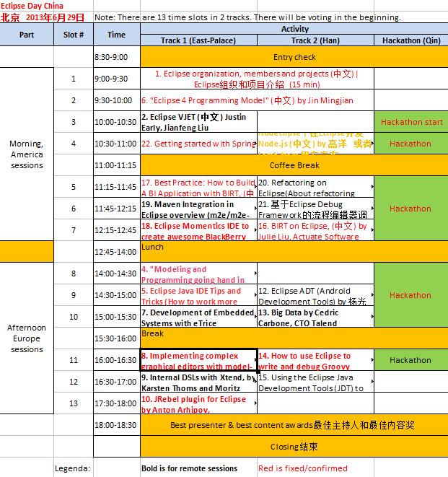Click the "11:15-11:45" time cell
This screenshot has height=477, width=448.
tap(116, 187)
